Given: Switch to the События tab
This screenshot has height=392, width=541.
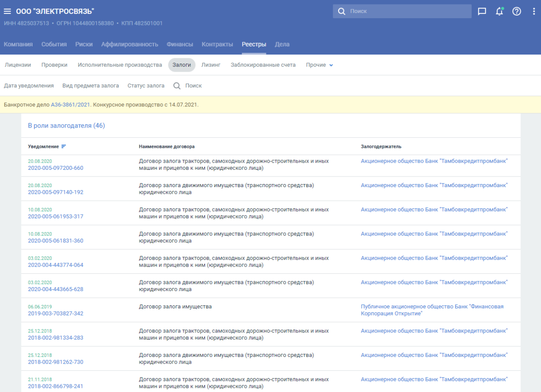Looking at the screenshot, I should 54,44.
